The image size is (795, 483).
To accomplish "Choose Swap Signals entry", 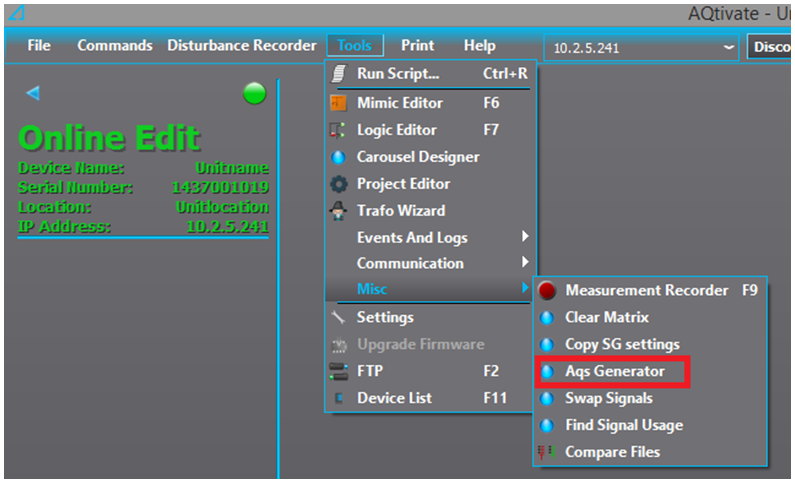I will pyautogui.click(x=650, y=398).
